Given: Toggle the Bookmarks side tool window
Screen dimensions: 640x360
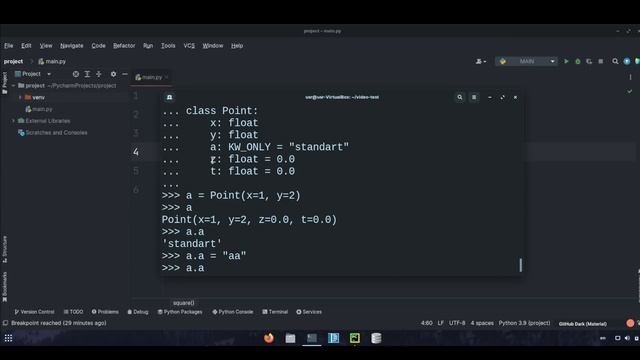Looking at the screenshot, I should click(4, 287).
